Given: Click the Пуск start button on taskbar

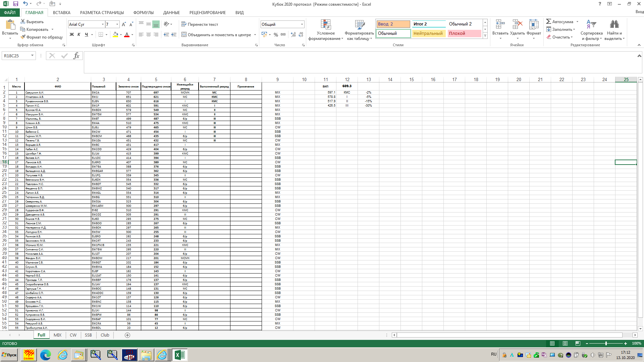Looking at the screenshot, I should (9, 355).
